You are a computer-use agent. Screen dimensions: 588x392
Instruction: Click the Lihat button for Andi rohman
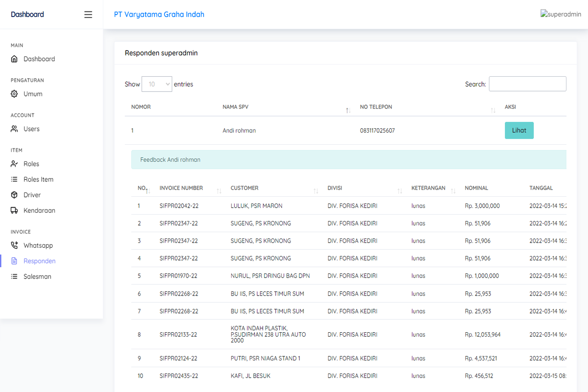519,131
